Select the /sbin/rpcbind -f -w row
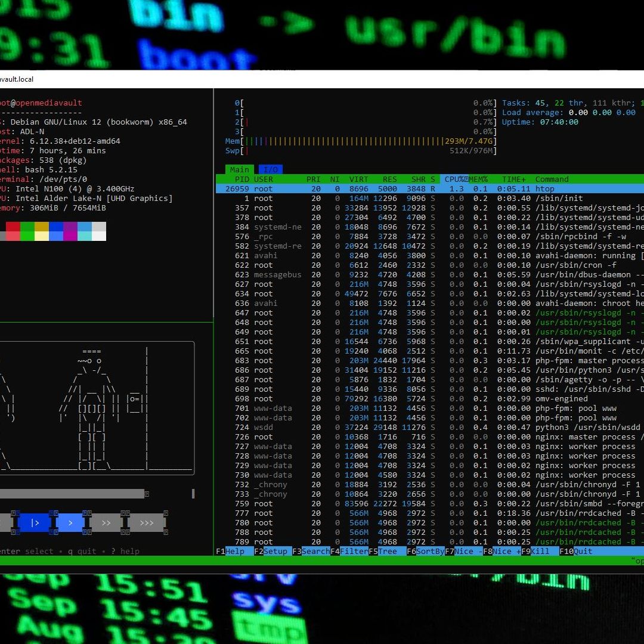Screen dimensions: 644x644 pyautogui.click(x=429, y=236)
